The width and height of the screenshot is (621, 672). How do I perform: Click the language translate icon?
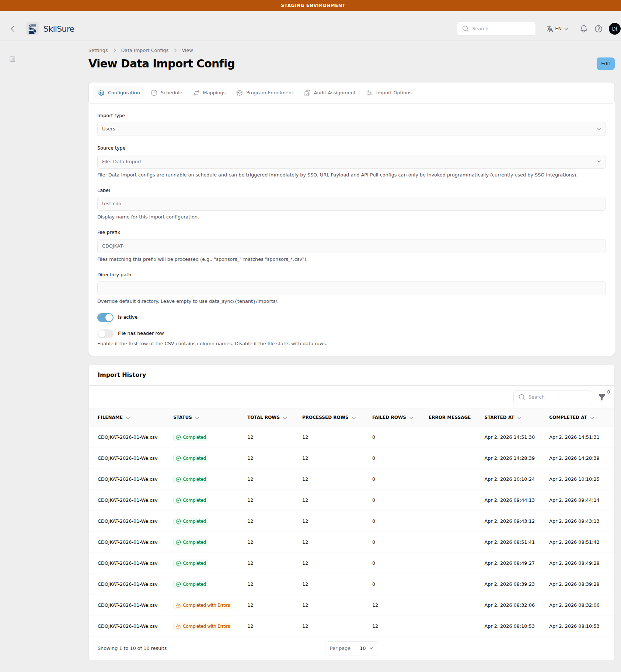pyautogui.click(x=550, y=29)
